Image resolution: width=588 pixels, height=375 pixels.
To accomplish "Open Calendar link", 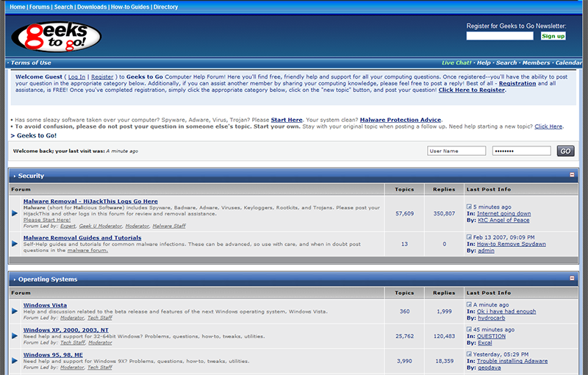I will tap(568, 63).
